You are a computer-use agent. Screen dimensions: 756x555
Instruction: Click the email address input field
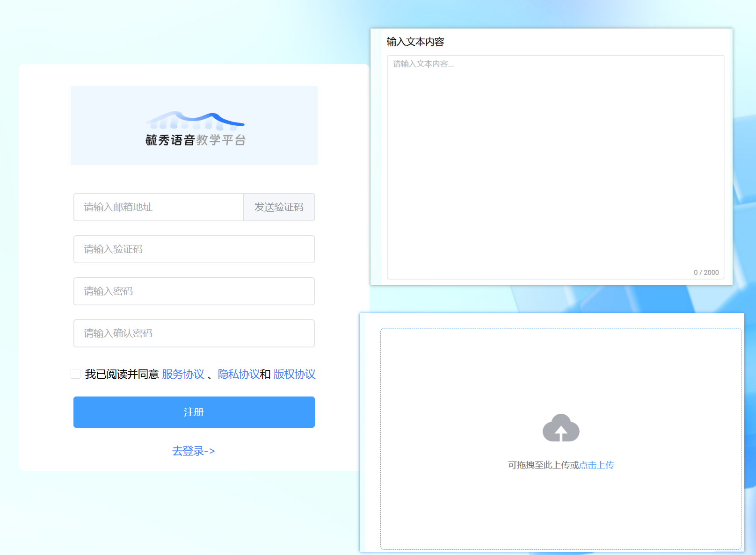coord(158,207)
